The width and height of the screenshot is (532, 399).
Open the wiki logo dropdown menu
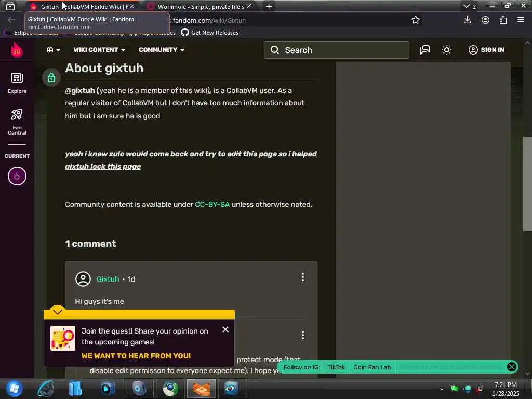tap(54, 50)
